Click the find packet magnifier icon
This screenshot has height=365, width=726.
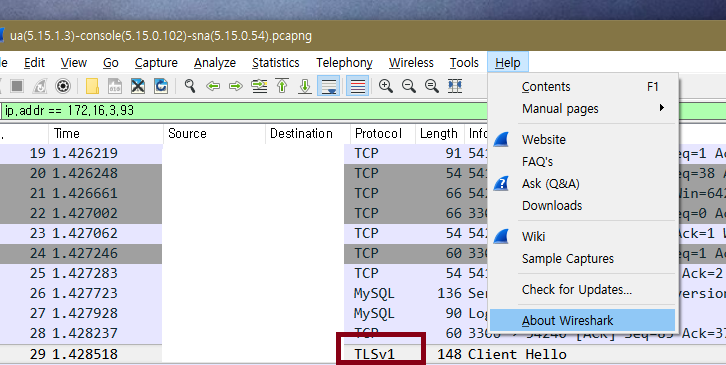click(190, 86)
